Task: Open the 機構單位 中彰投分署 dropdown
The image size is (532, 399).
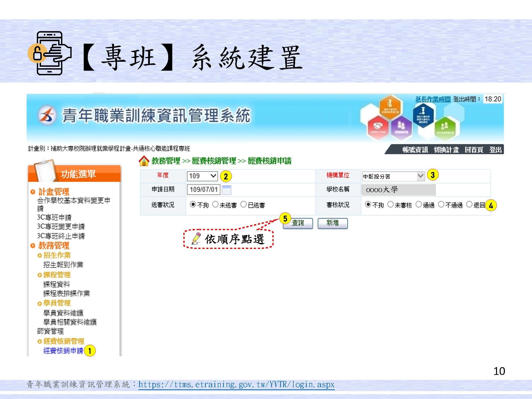Action: [393, 176]
